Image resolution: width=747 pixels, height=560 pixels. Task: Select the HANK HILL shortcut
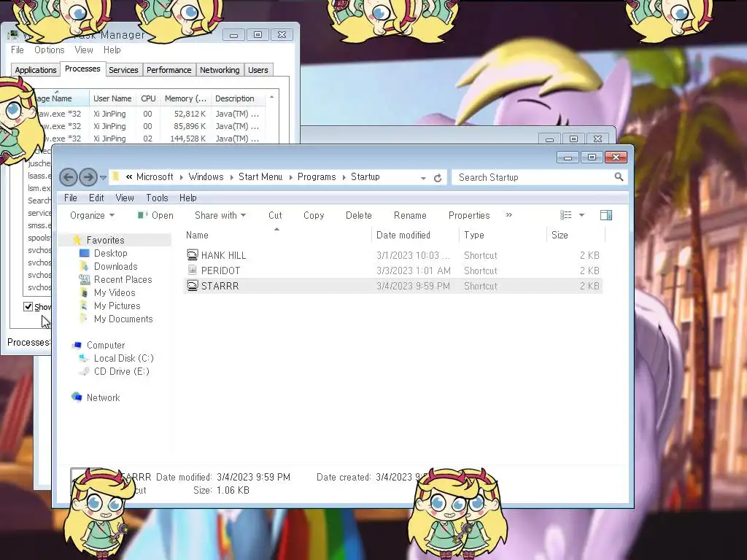click(393, 255)
